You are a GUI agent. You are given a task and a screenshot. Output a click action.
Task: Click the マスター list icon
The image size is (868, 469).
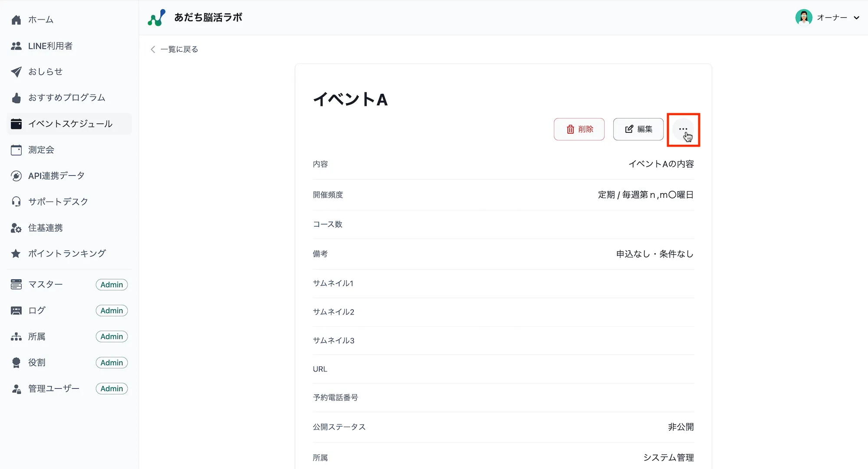(16, 284)
